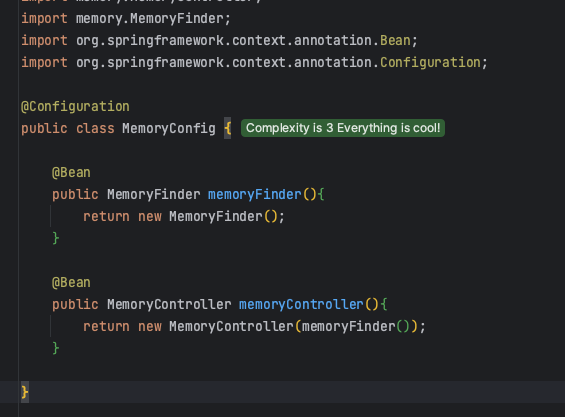Click 'Bean' in the annotation.Bean import line

[395, 41]
